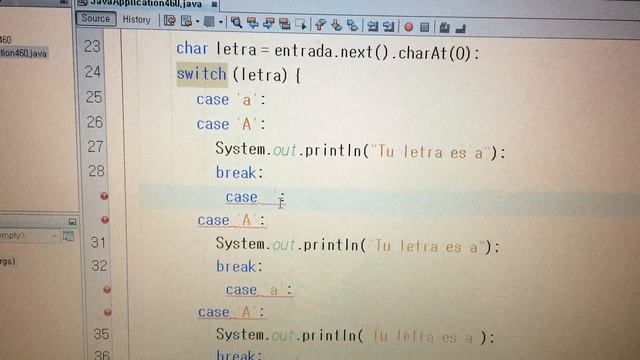Click the grayed Forward navigation icon
Image resolution: width=640 pixels, height=360 pixels.
209,21
